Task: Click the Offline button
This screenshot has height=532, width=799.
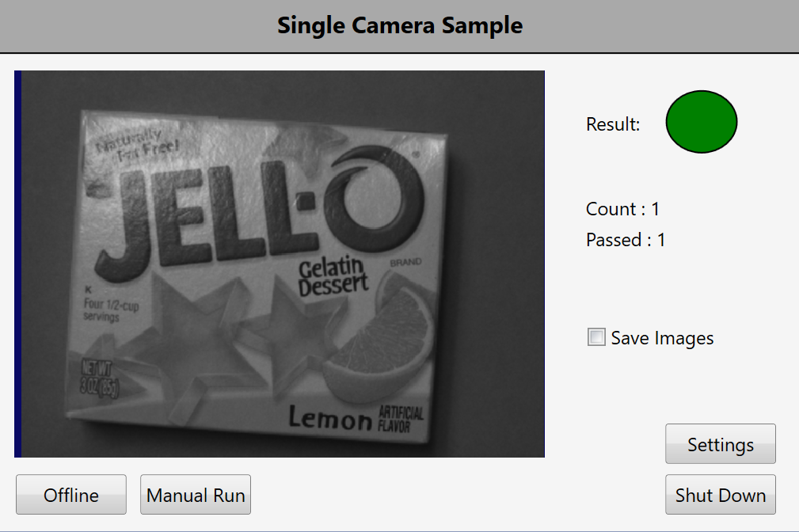Action: point(71,495)
